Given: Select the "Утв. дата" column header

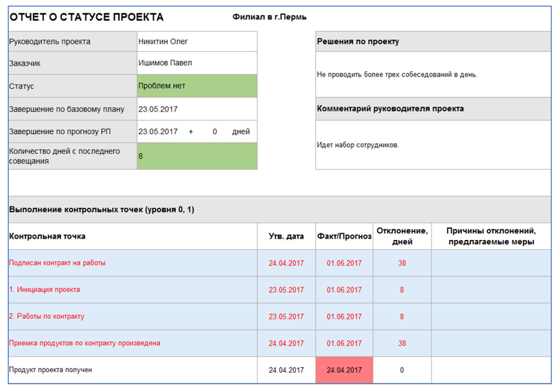Looking at the screenshot, I should (286, 236).
